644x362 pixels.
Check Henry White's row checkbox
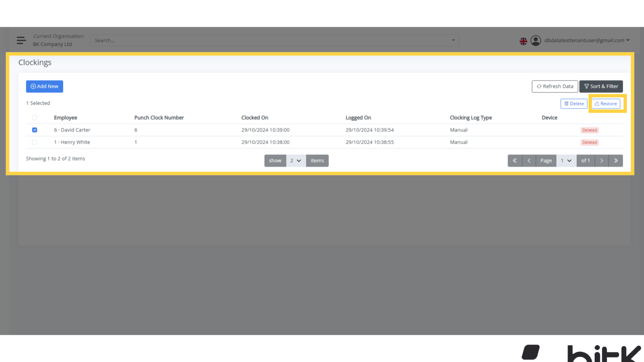click(35, 142)
